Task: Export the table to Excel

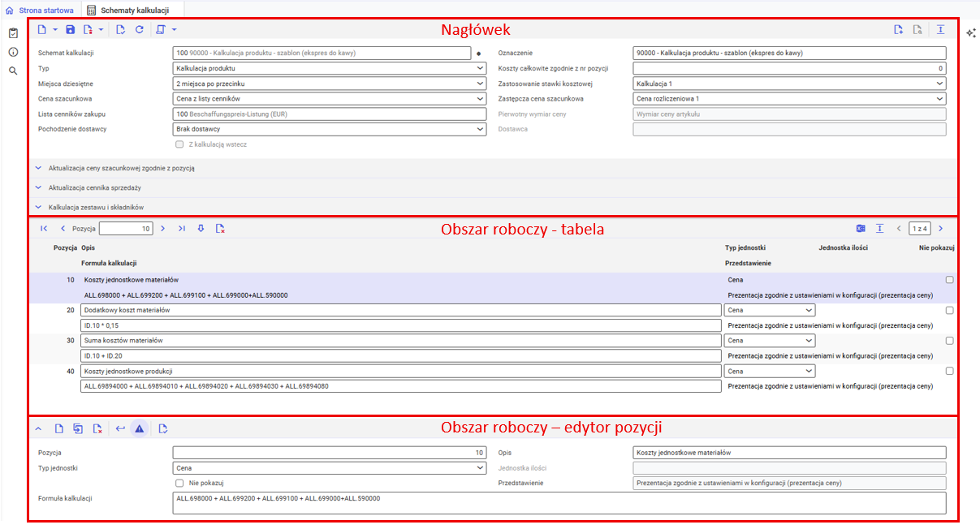Action: [861, 229]
